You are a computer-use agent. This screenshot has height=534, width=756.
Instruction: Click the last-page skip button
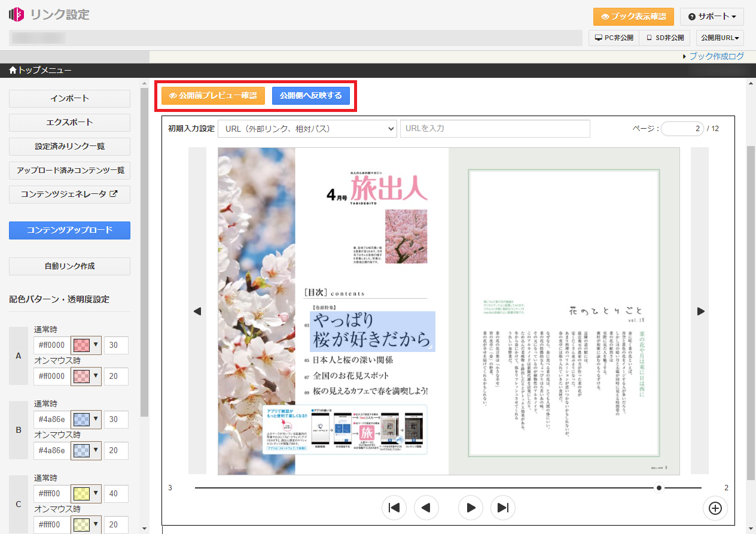pyautogui.click(x=502, y=508)
